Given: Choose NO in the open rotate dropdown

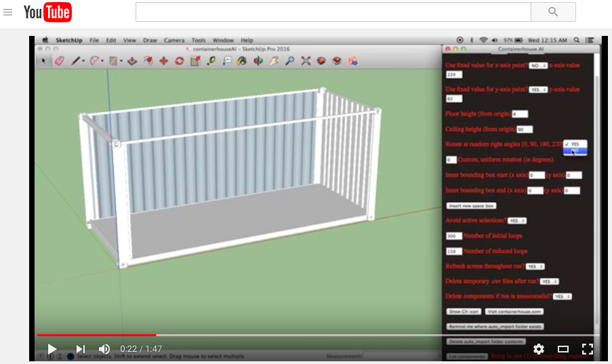Looking at the screenshot, I should (x=575, y=151).
